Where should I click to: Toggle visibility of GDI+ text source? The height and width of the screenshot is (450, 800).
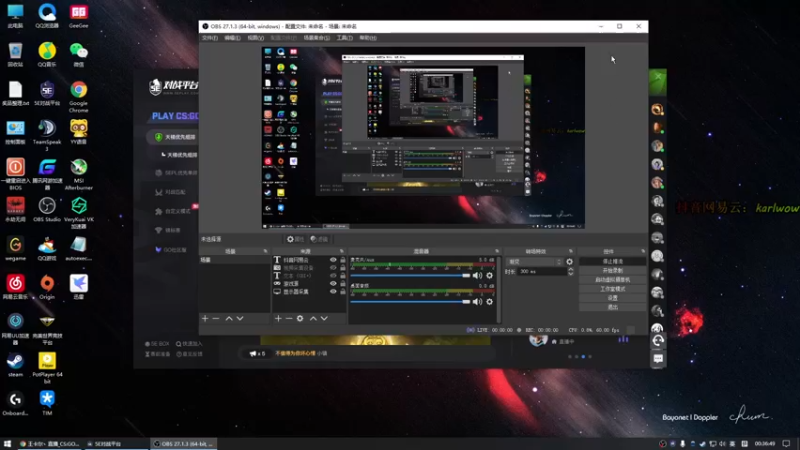(333, 276)
